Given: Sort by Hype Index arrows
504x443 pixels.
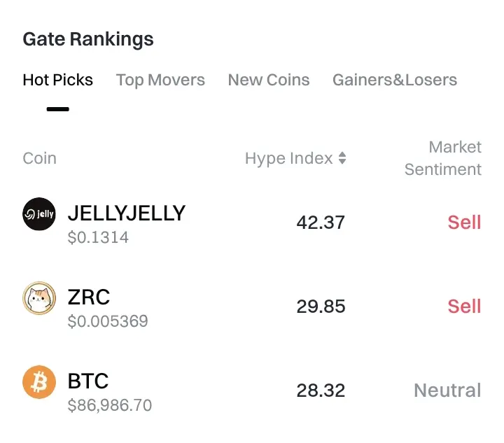Looking at the screenshot, I should tap(342, 158).
